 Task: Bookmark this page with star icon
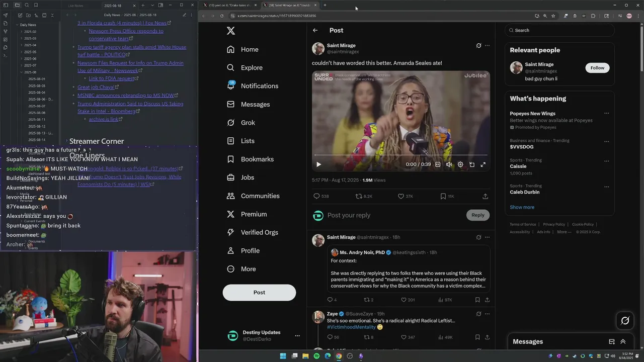tap(553, 16)
